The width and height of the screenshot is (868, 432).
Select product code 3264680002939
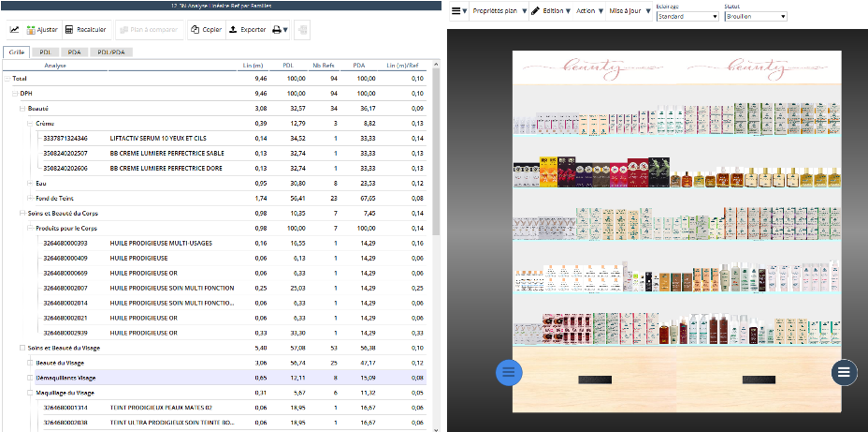65,333
